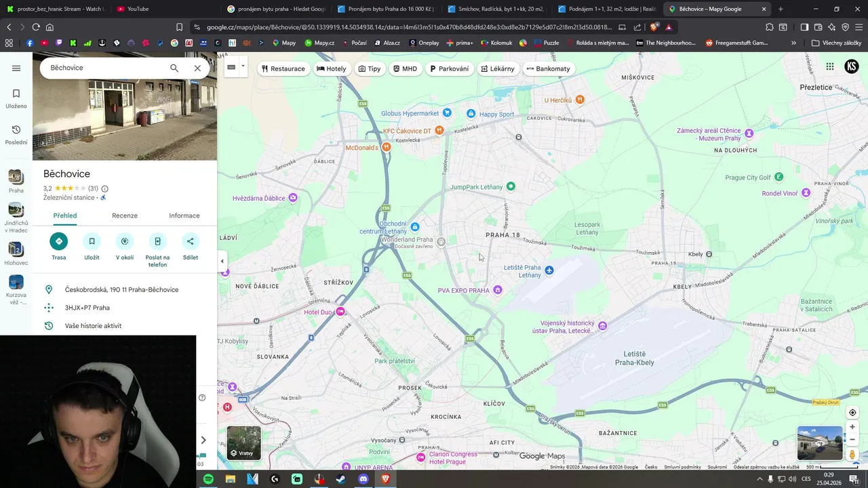Collapse the side panel with arrow handle

click(x=222, y=261)
